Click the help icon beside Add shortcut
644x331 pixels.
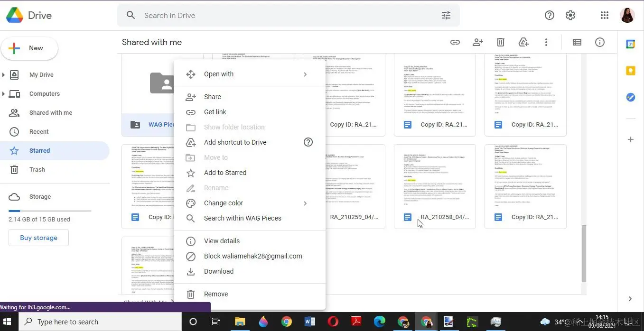click(x=308, y=142)
